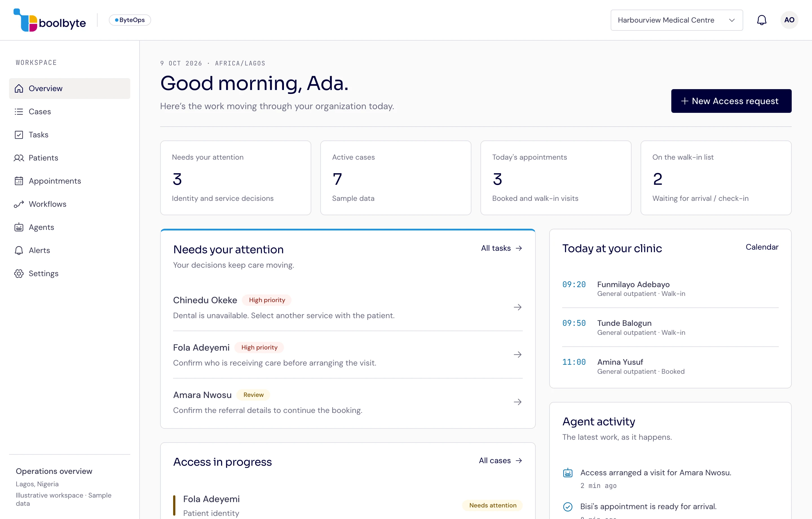Open Amara Nwosu task arrow
This screenshot has width=812, height=519.
click(517, 402)
